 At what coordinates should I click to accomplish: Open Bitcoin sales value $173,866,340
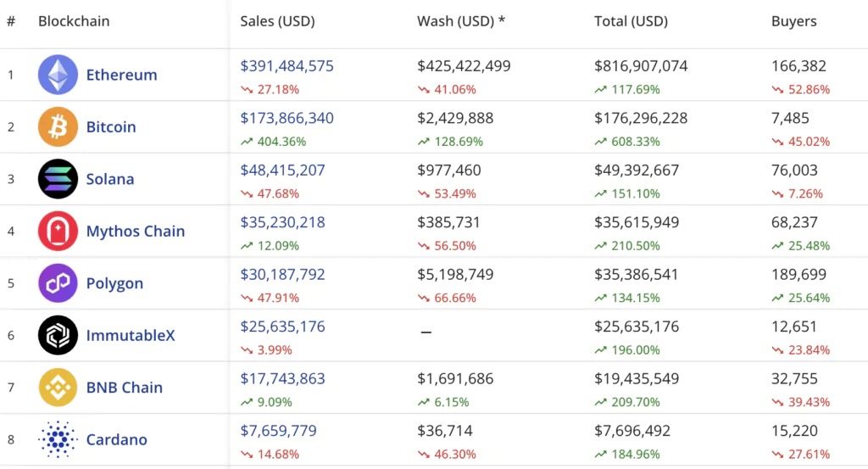[x=287, y=118]
